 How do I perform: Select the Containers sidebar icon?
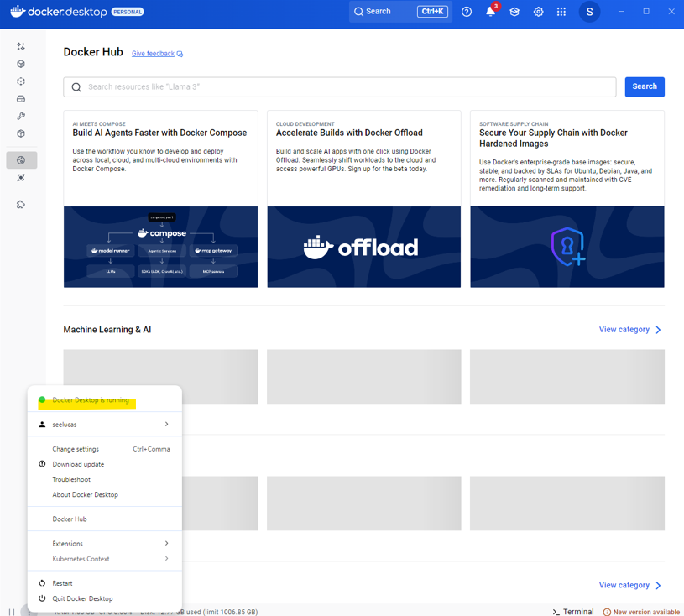click(21, 64)
